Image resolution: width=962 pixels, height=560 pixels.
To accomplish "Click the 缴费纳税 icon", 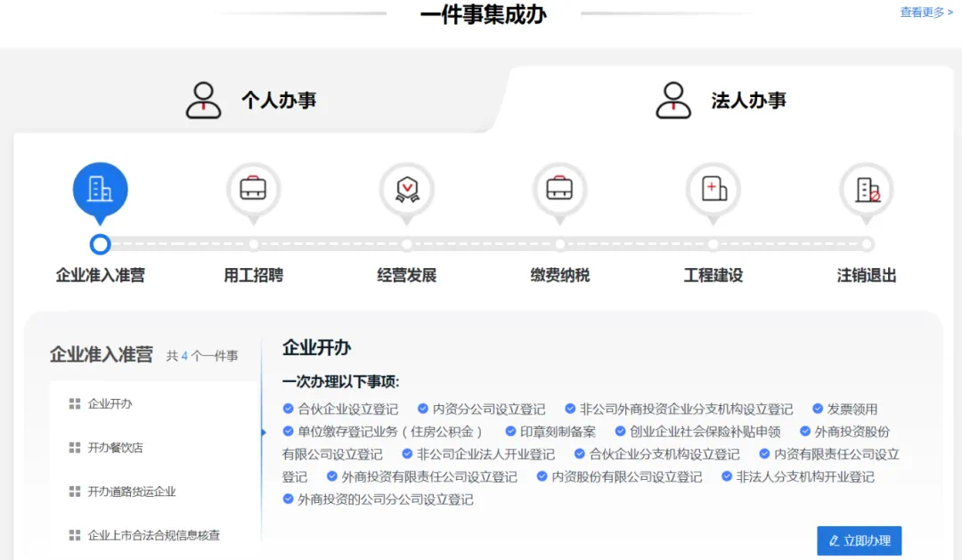I will (x=559, y=189).
